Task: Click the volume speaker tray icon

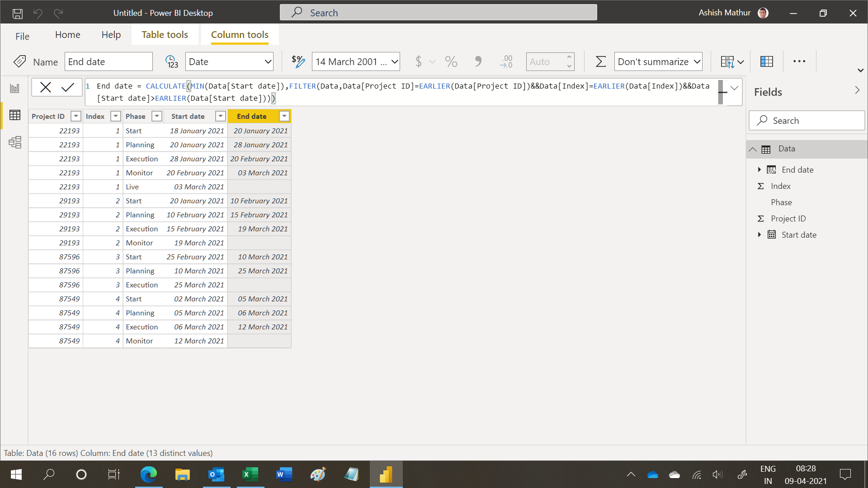Action: coord(717,474)
